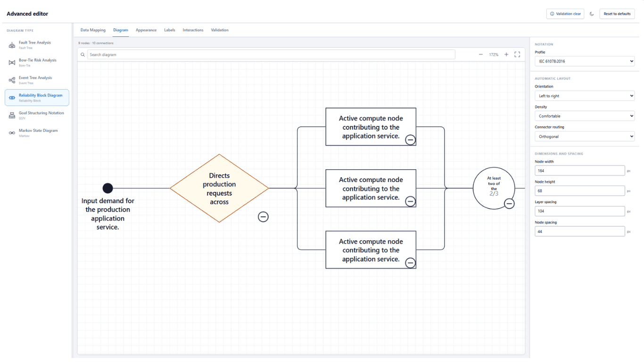
Task: Collapse the bottom compute node block
Action: (410, 263)
